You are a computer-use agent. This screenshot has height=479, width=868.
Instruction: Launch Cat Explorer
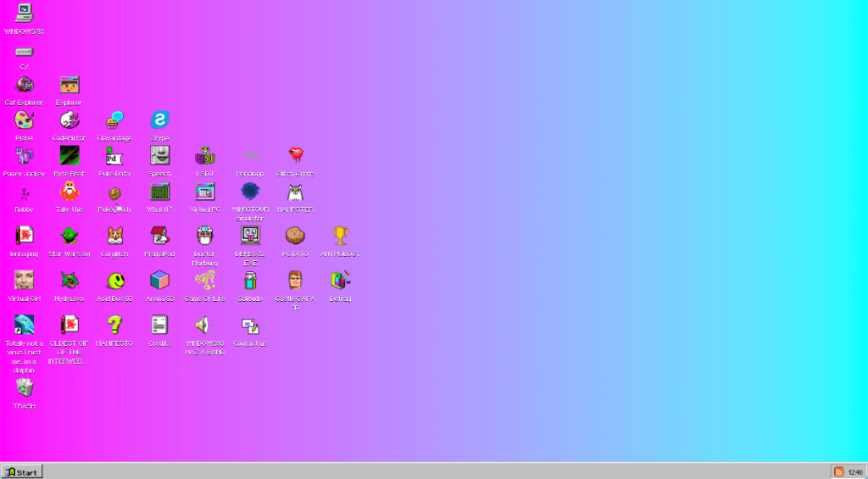[25, 85]
